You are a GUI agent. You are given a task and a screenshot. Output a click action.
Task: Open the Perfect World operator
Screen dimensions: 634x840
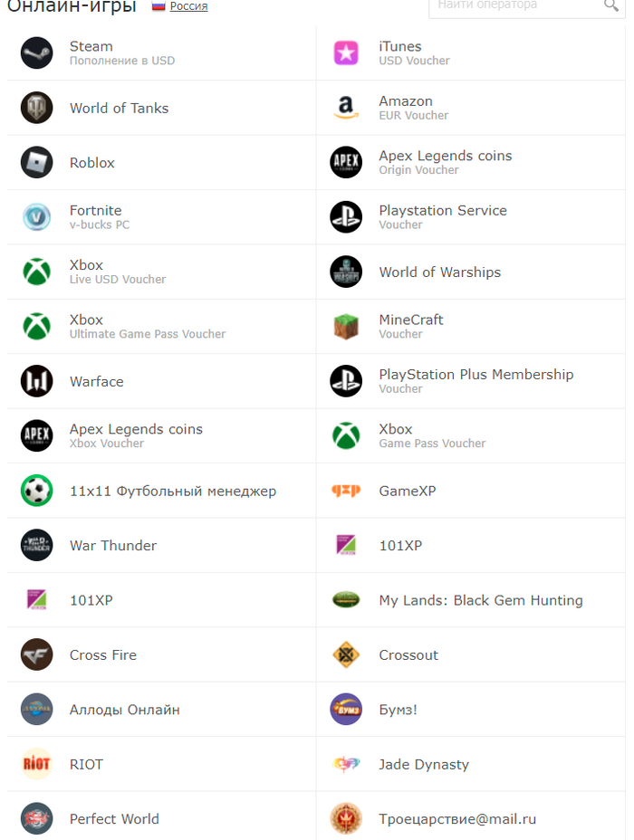point(114,818)
